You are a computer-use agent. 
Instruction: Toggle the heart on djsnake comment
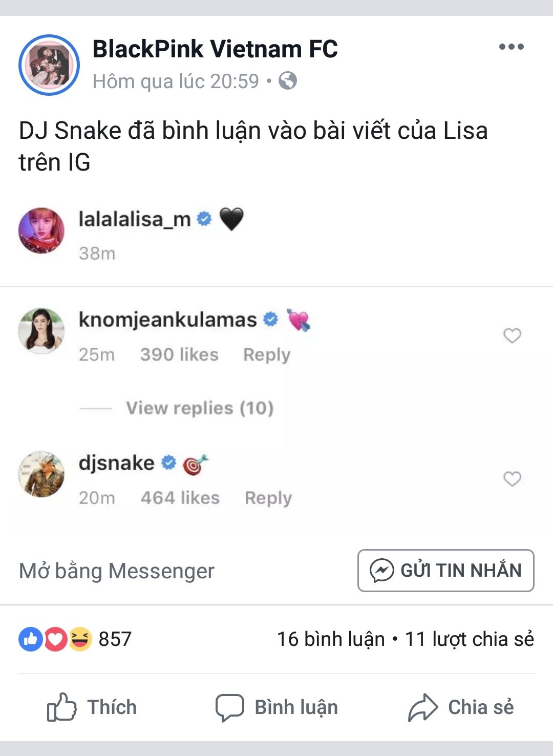[512, 479]
